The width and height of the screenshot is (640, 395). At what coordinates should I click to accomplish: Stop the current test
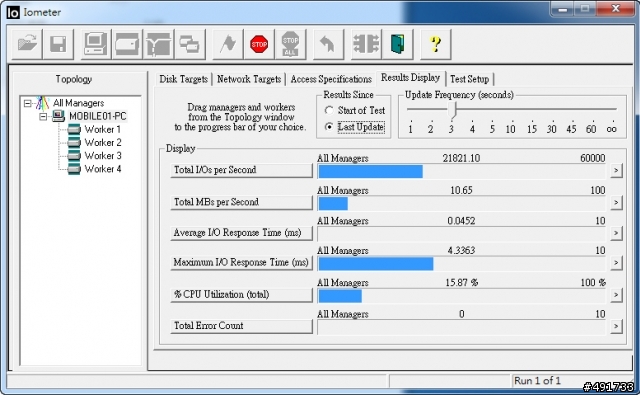click(x=259, y=44)
